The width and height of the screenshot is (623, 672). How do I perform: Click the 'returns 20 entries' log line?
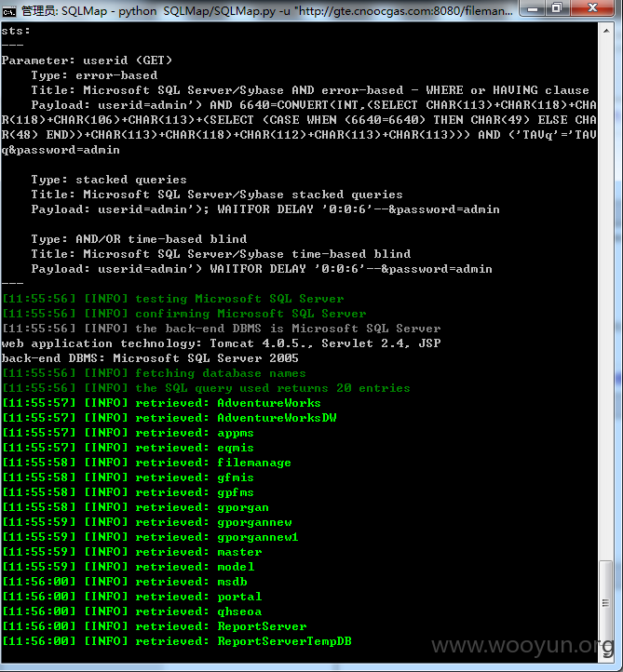click(206, 388)
